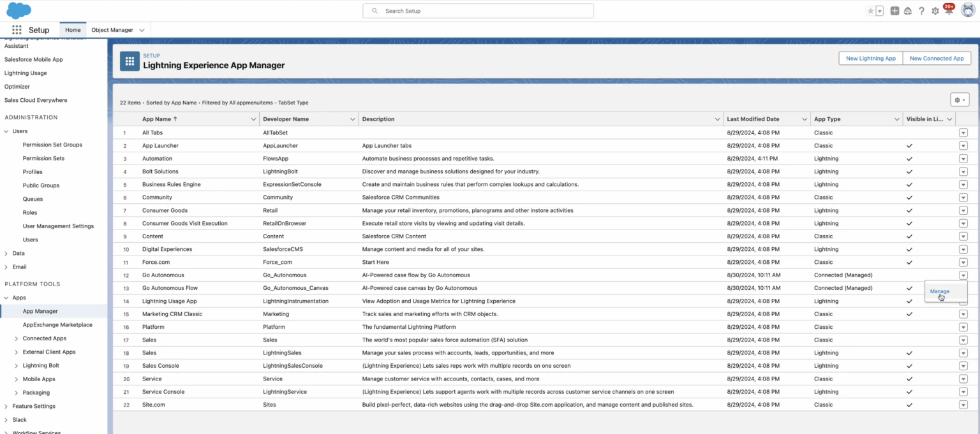The height and width of the screenshot is (434, 980).
Task: Open Lightning Usage sidebar link
Action: point(26,73)
